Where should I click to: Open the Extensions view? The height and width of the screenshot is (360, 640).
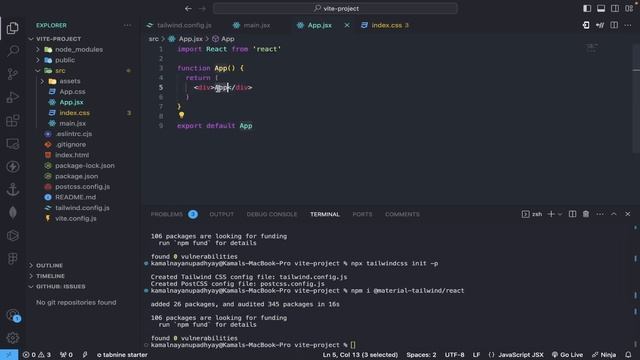13,120
